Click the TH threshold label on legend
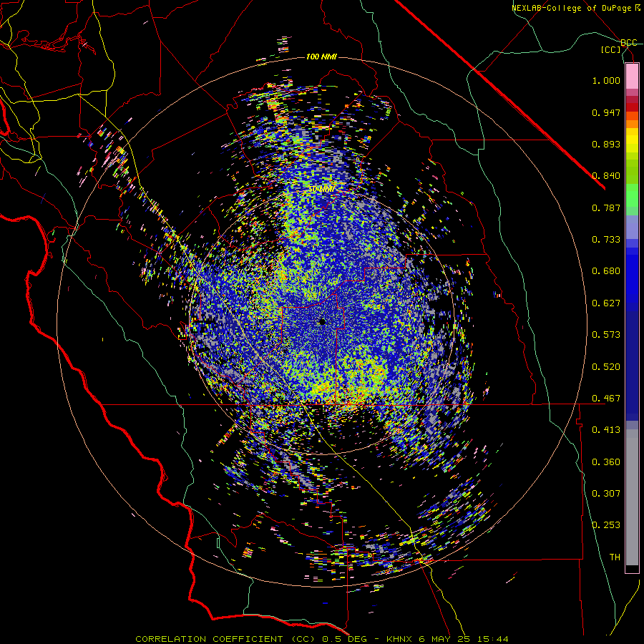 (x=615, y=557)
